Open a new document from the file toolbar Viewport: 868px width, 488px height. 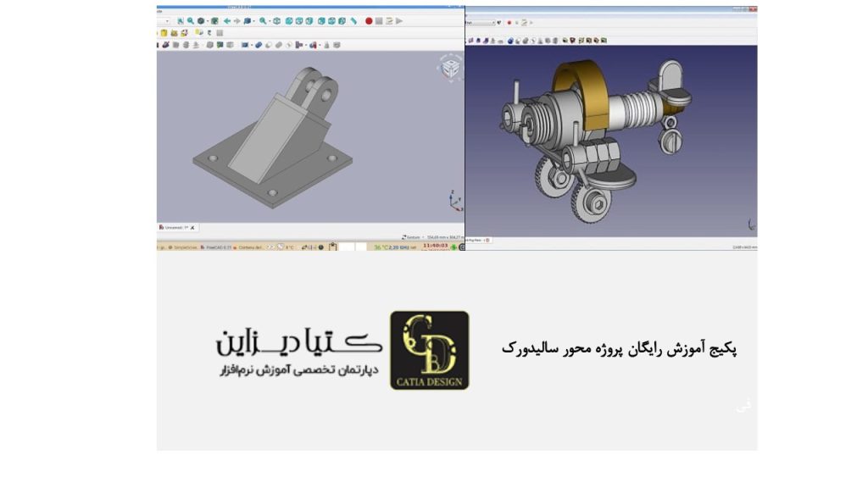coord(163,33)
